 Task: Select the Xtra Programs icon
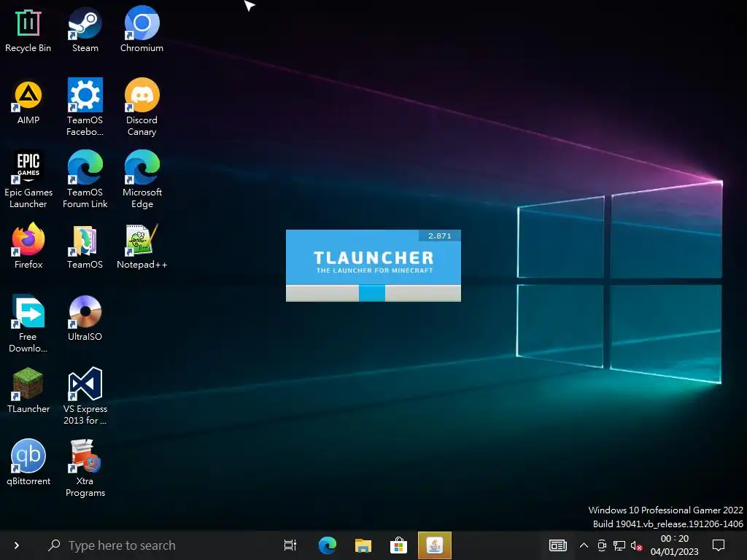(x=85, y=469)
